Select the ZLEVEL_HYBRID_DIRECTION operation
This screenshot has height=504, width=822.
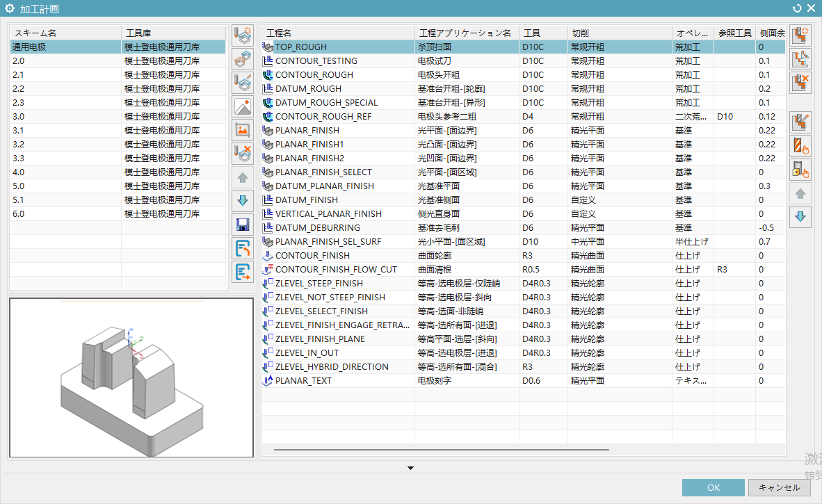coord(523,367)
